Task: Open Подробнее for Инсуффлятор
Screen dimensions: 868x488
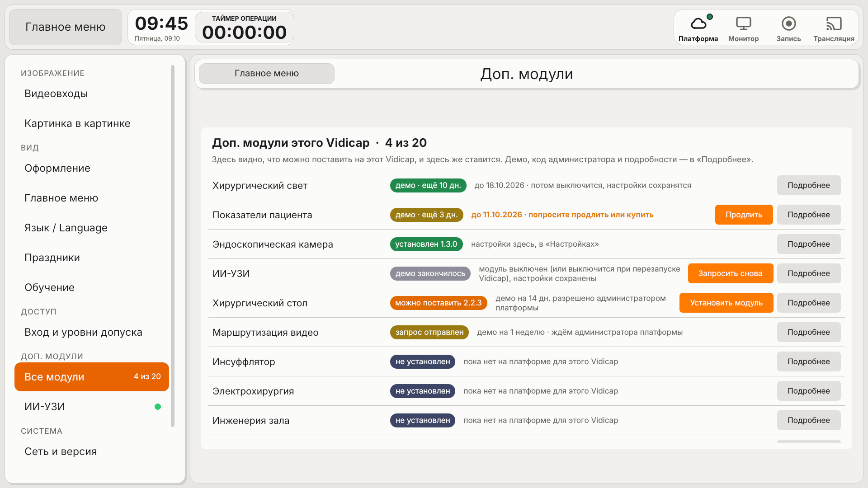Action: tap(808, 361)
